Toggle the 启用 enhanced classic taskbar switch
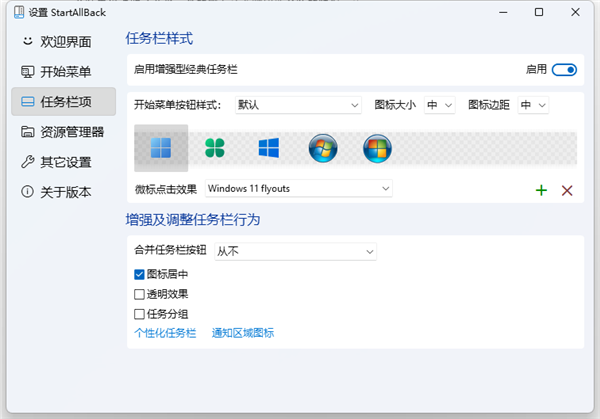The width and height of the screenshot is (600, 419). tap(564, 70)
